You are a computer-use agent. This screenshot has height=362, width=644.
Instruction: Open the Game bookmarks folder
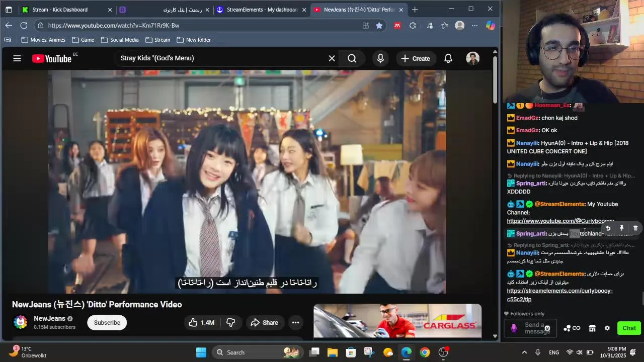83,40
